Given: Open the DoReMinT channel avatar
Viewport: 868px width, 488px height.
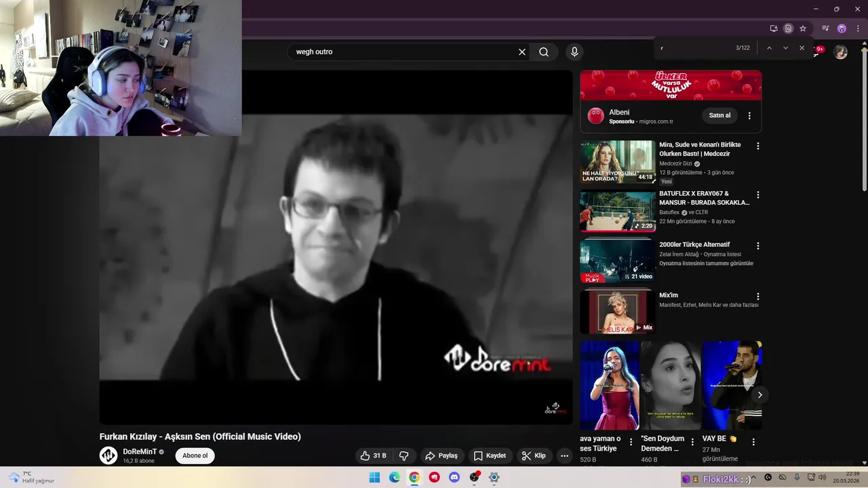Looking at the screenshot, I should pos(108,455).
